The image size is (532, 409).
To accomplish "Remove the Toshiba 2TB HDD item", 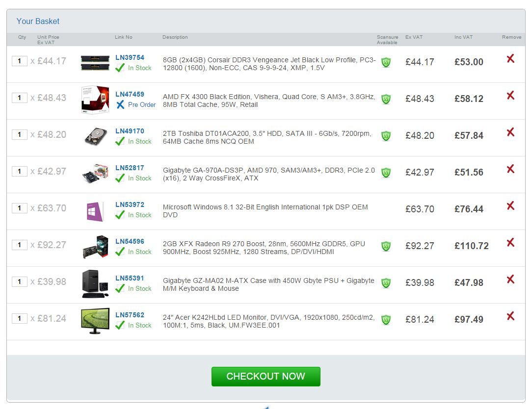I will (x=510, y=132).
